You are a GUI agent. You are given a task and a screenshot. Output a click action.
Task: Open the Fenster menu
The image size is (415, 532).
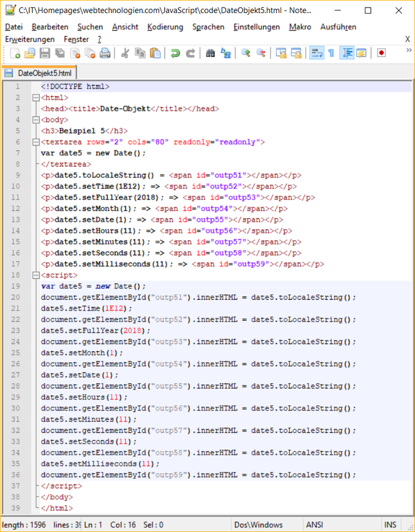click(x=76, y=40)
